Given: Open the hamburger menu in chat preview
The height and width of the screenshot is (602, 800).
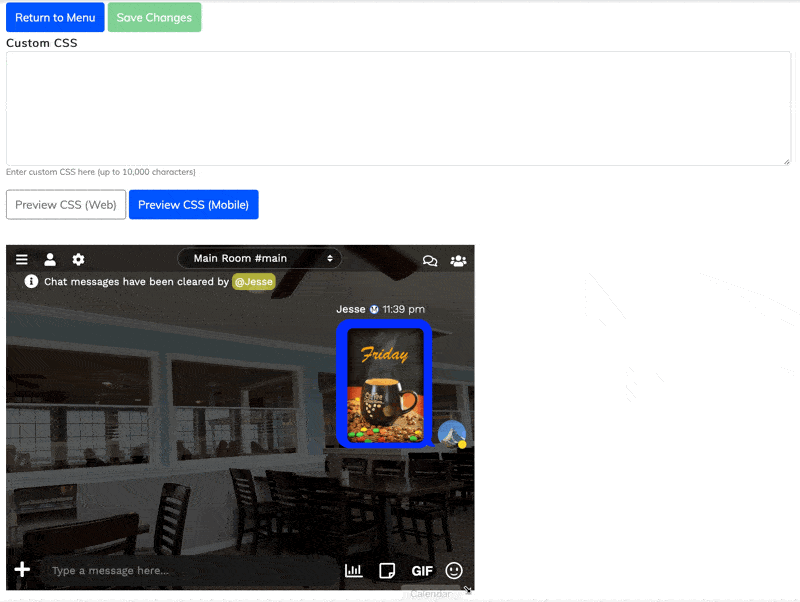Looking at the screenshot, I should (22, 260).
